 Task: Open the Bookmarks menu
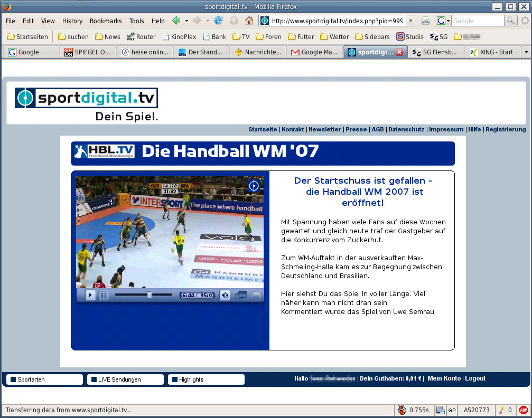tap(106, 21)
